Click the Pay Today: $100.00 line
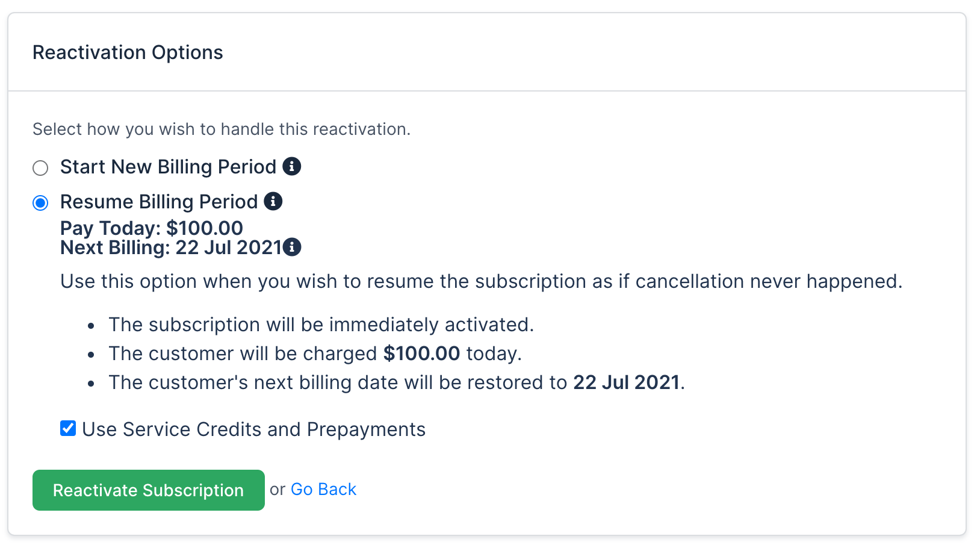980x548 pixels. [152, 228]
